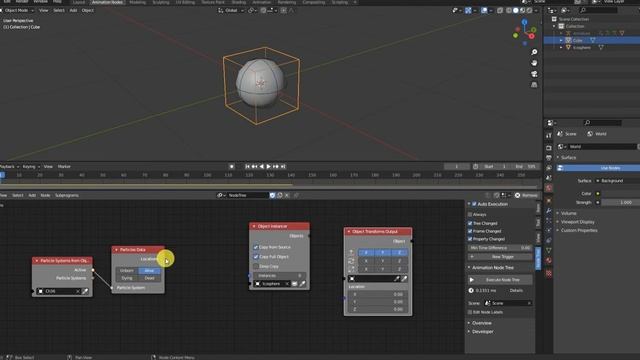Toggle Auto Execution checkbox
The width and height of the screenshot is (640, 360).
pyautogui.click(x=474, y=204)
